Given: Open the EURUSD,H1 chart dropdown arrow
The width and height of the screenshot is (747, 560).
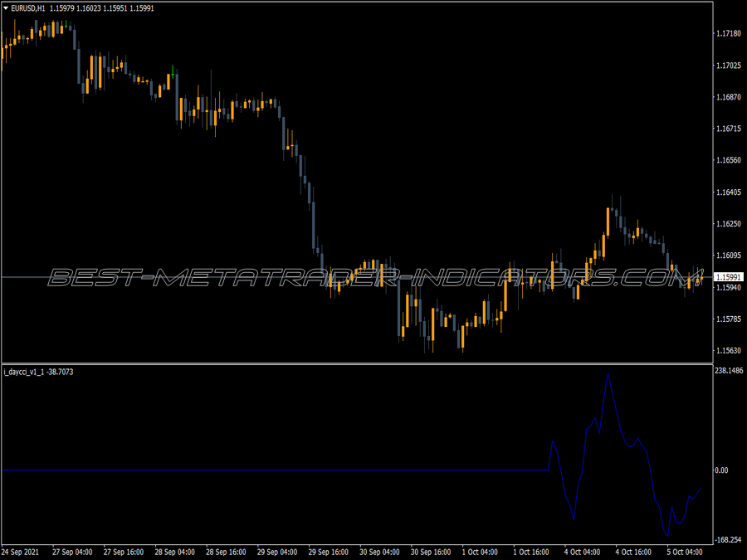Looking at the screenshot, I should 6,8.
